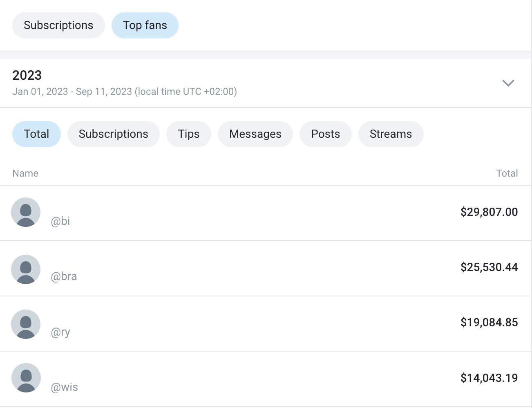
Task: Show earnings from Posts
Action: click(x=325, y=134)
